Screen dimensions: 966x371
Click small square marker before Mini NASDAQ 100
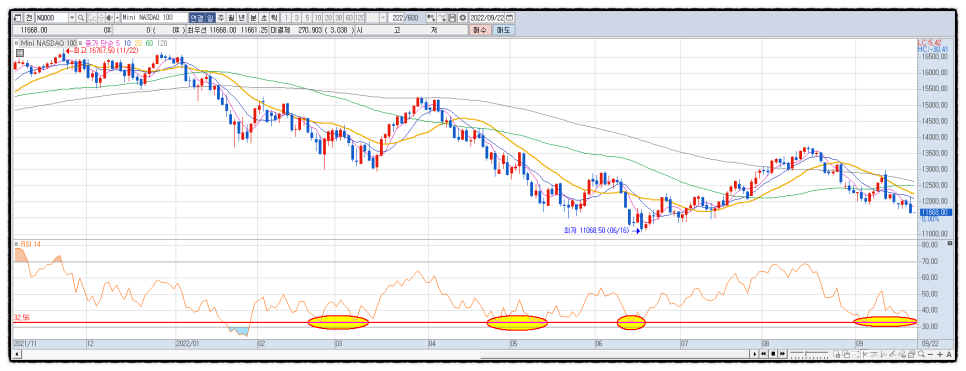point(17,43)
